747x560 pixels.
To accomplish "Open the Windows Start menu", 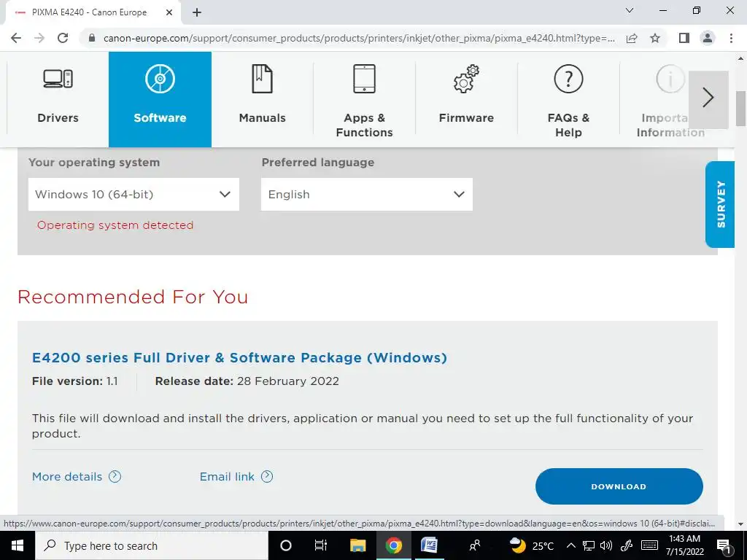I will (x=18, y=545).
